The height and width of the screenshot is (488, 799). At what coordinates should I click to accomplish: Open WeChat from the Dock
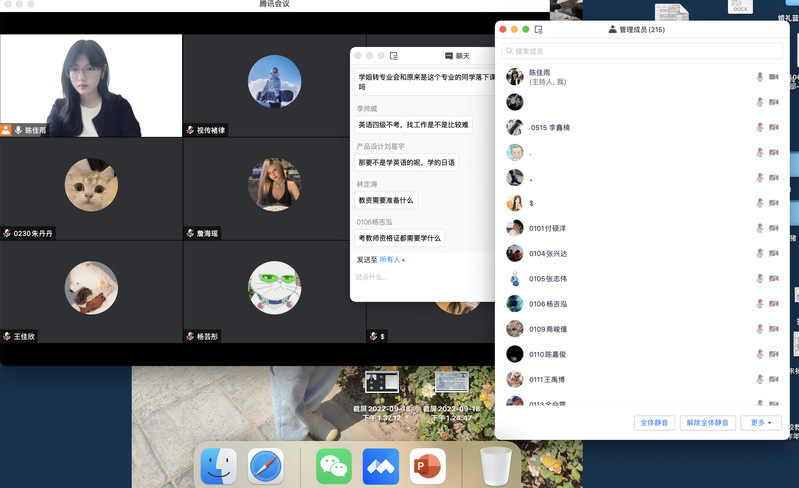point(334,466)
